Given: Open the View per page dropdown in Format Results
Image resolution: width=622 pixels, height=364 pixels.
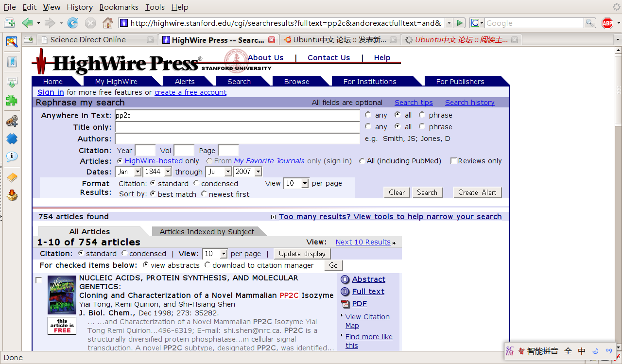Looking at the screenshot, I should click(296, 183).
